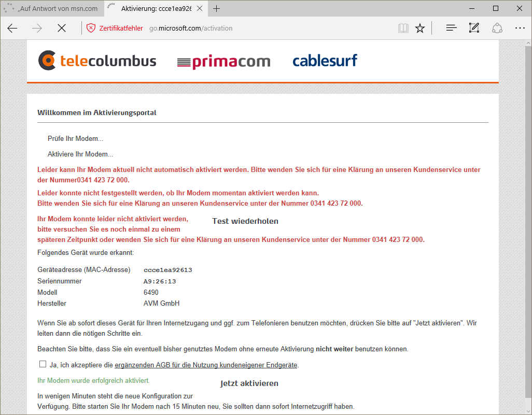Click the Zertifikatfehler certificate warning shield

pyautogui.click(x=91, y=28)
